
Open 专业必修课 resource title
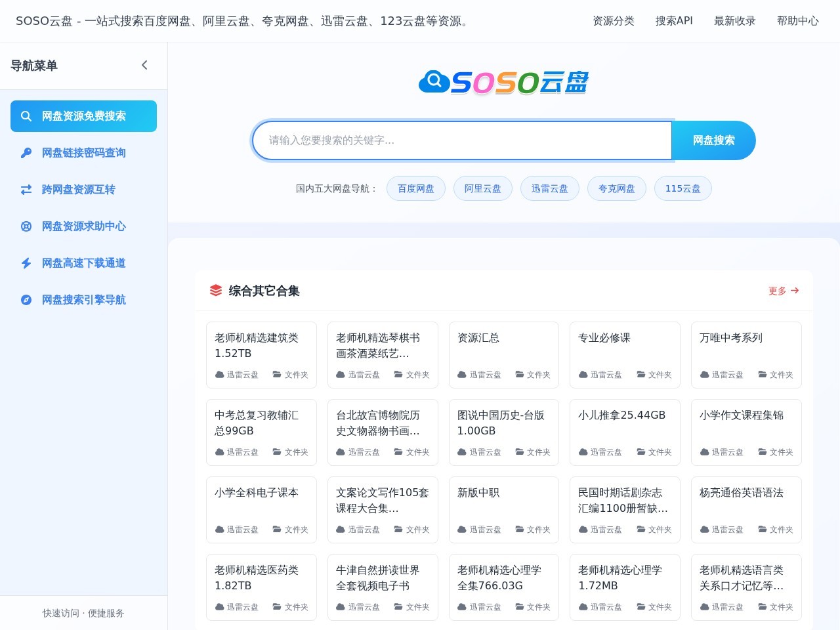pos(604,337)
